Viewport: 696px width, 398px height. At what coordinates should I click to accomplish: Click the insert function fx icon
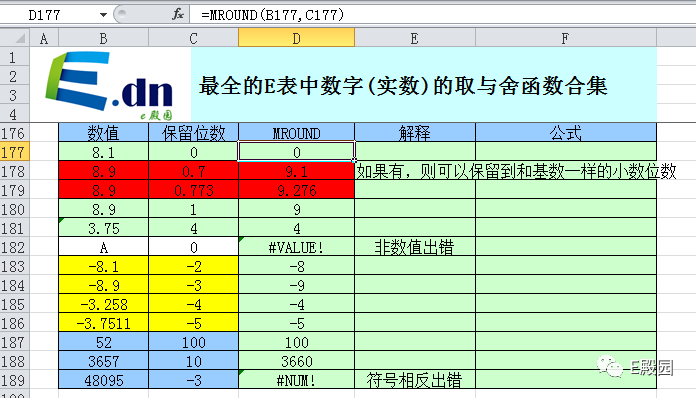pos(178,15)
